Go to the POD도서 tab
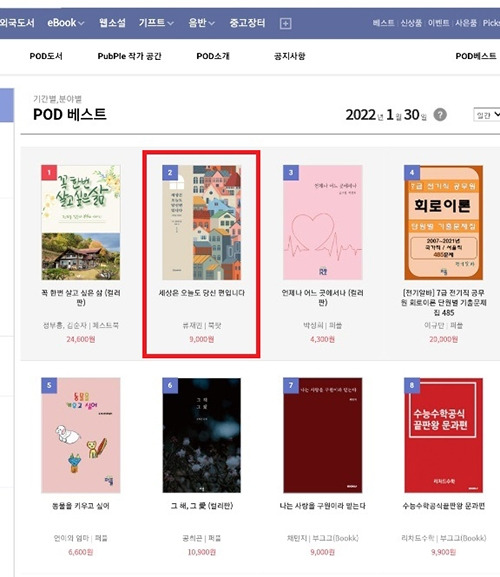 (46, 56)
